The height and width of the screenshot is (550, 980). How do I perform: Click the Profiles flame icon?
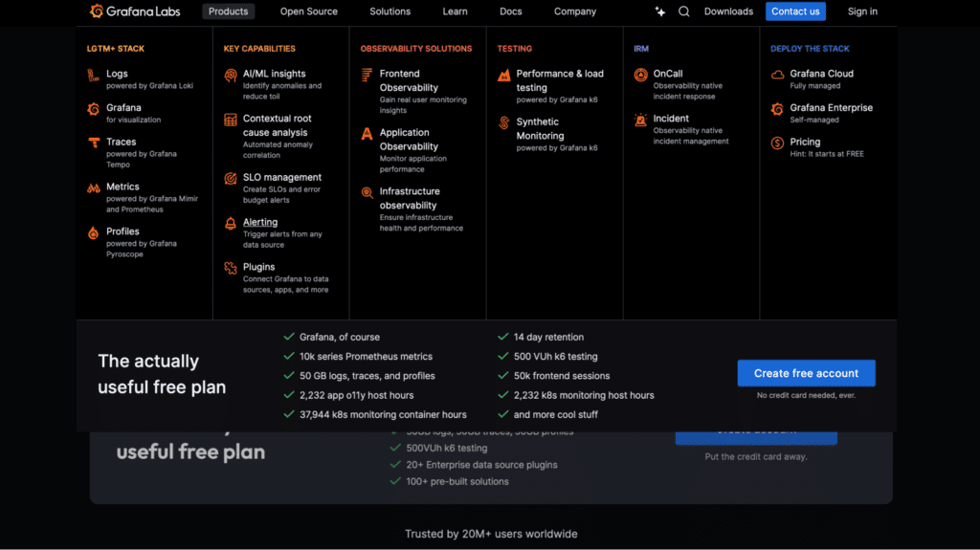click(x=93, y=233)
